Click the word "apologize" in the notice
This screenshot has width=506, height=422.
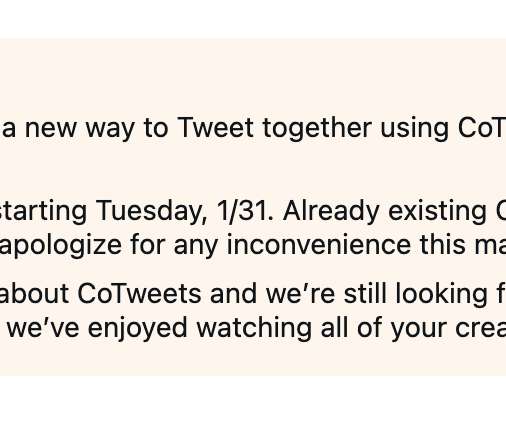tap(60, 246)
